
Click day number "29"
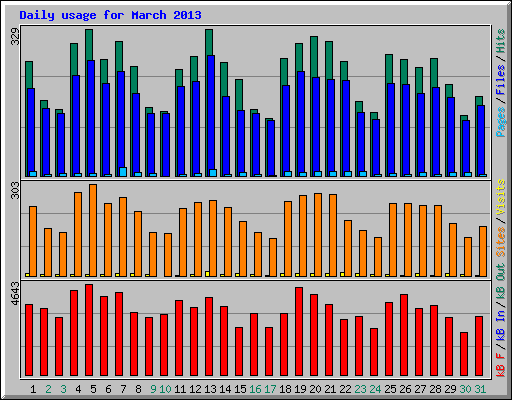tap(450, 389)
